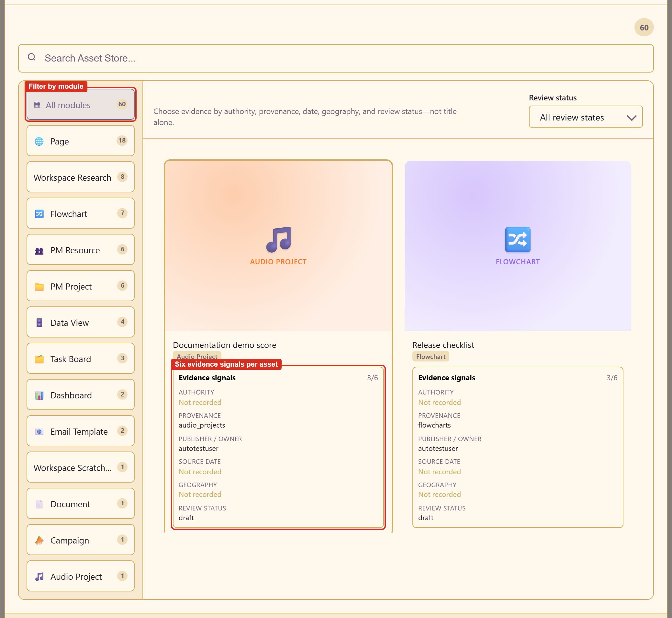Click the chevron in All review states
The width and height of the screenshot is (672, 618).
(631, 118)
